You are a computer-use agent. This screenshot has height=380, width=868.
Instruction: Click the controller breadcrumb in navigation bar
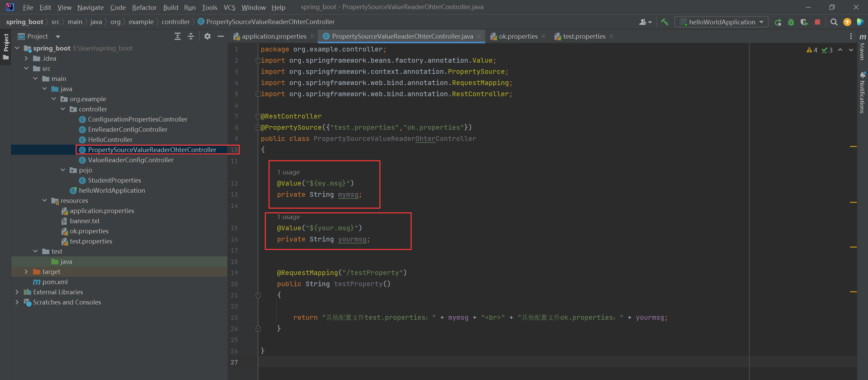[175, 22]
